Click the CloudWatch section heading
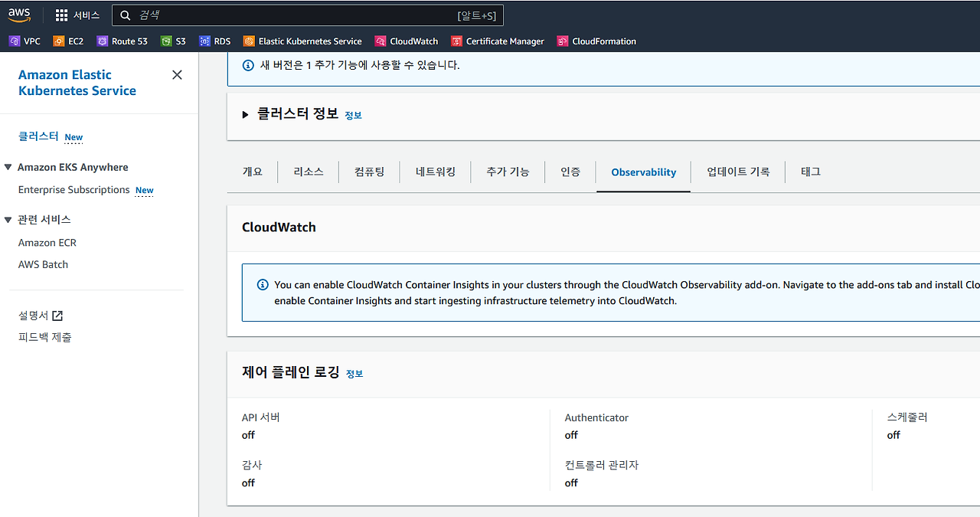This screenshot has height=517, width=980. [279, 227]
